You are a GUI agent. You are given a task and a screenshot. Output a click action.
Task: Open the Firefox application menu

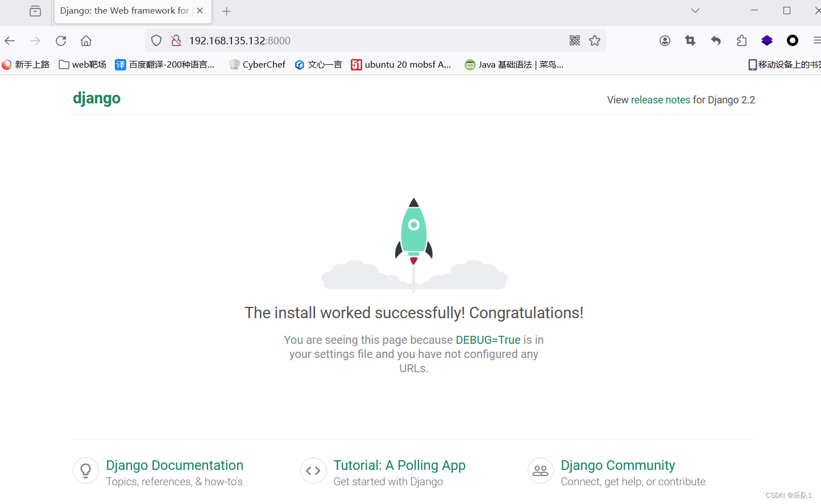tap(816, 40)
